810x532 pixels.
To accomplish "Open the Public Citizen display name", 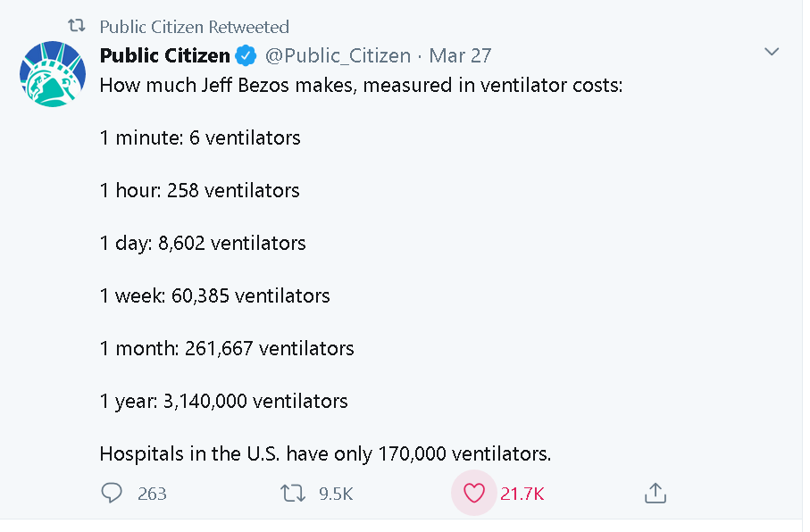I will point(165,55).
